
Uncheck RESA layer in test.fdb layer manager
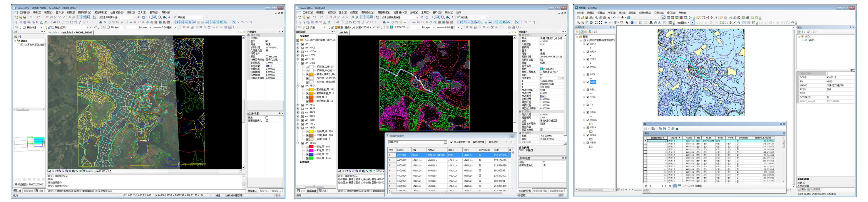tap(302, 86)
